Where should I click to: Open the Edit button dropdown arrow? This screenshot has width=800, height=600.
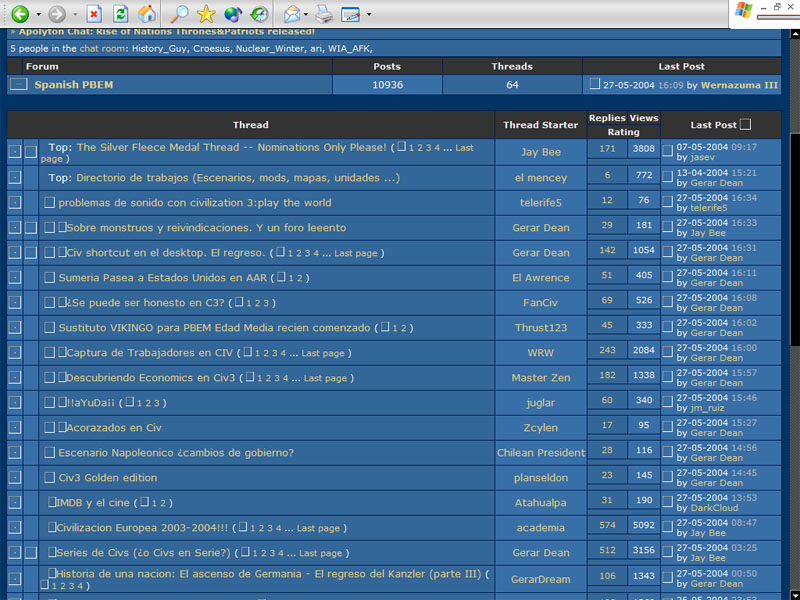tap(369, 14)
